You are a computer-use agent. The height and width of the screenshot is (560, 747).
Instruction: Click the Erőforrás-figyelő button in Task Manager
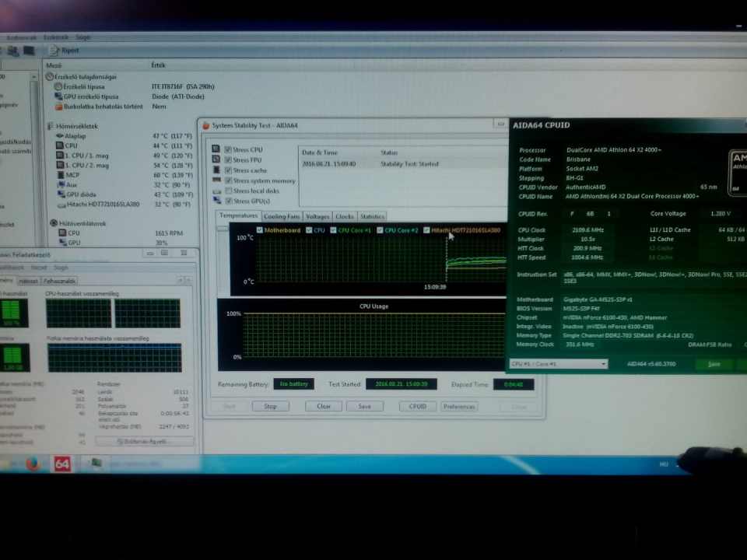pos(145,442)
